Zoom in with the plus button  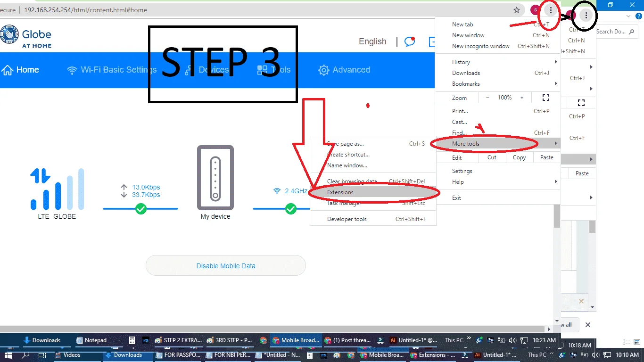coord(522,98)
